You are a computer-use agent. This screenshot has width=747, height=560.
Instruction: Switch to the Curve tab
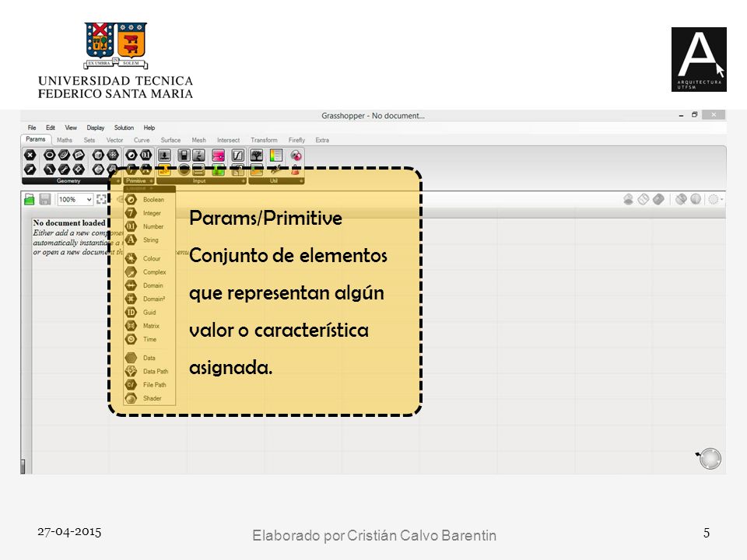142,140
